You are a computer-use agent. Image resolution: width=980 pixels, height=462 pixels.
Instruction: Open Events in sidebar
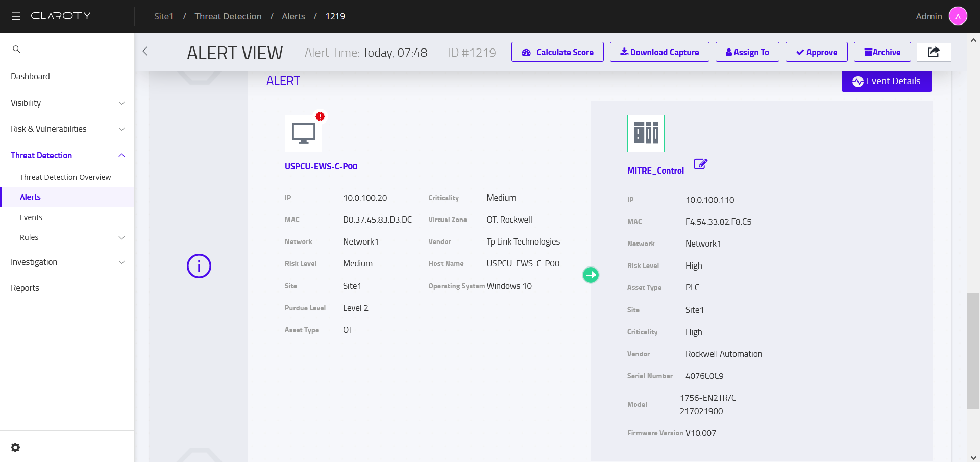[31, 217]
